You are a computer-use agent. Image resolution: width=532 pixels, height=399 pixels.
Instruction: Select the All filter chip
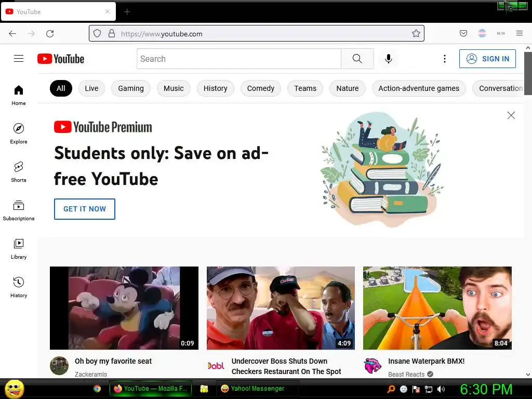click(x=61, y=88)
